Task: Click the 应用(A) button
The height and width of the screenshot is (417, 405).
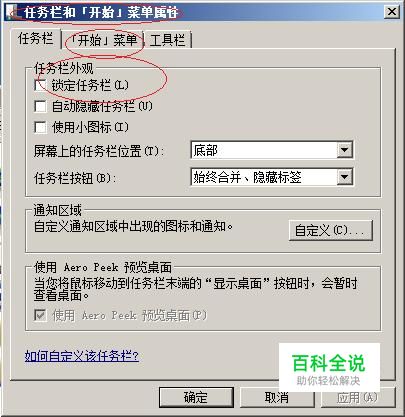Action: pos(358,397)
